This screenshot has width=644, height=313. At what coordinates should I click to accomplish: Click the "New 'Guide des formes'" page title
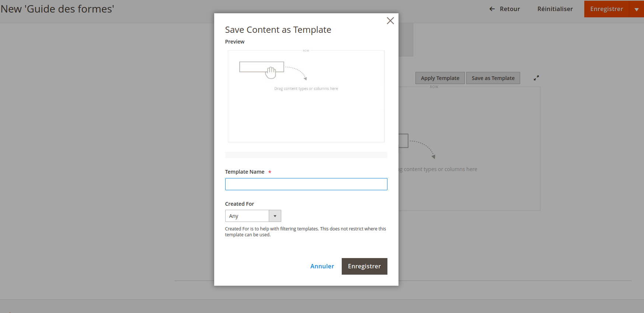pos(58,9)
